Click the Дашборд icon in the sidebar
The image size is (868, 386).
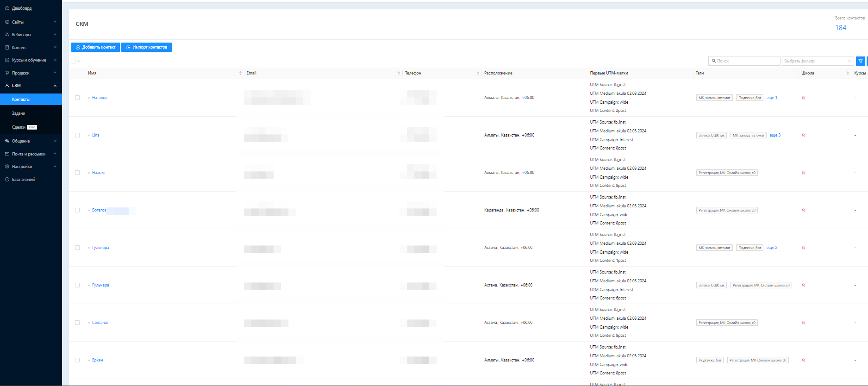7,8
